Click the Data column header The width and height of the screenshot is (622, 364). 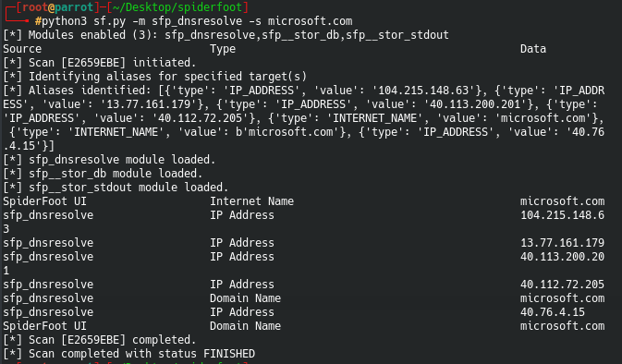coord(533,49)
